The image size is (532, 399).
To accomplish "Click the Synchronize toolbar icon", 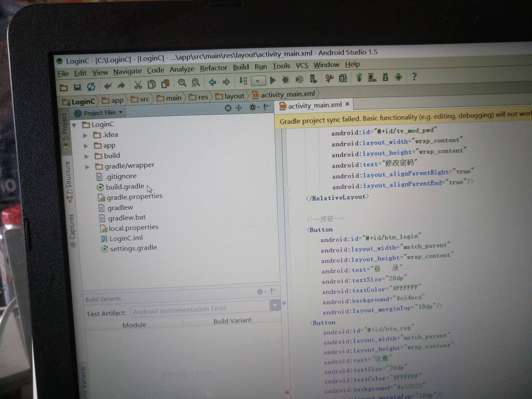I will click(x=91, y=87).
